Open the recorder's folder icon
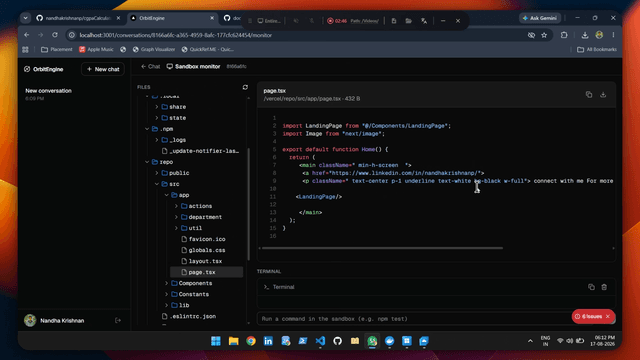This screenshot has width=640, height=360. coord(408,21)
